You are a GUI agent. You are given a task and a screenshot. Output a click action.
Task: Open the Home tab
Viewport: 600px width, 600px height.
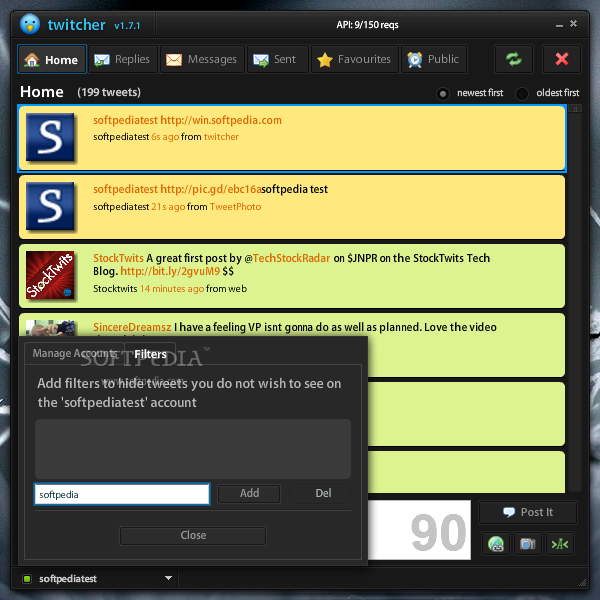(x=52, y=59)
